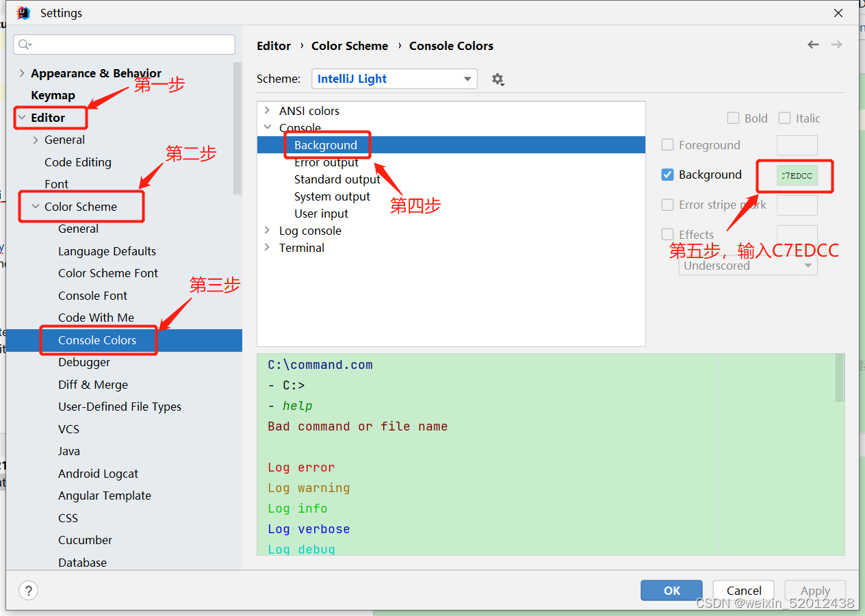This screenshot has width=865, height=616.
Task: Click the scheme settings gear icon
Action: coord(498,79)
